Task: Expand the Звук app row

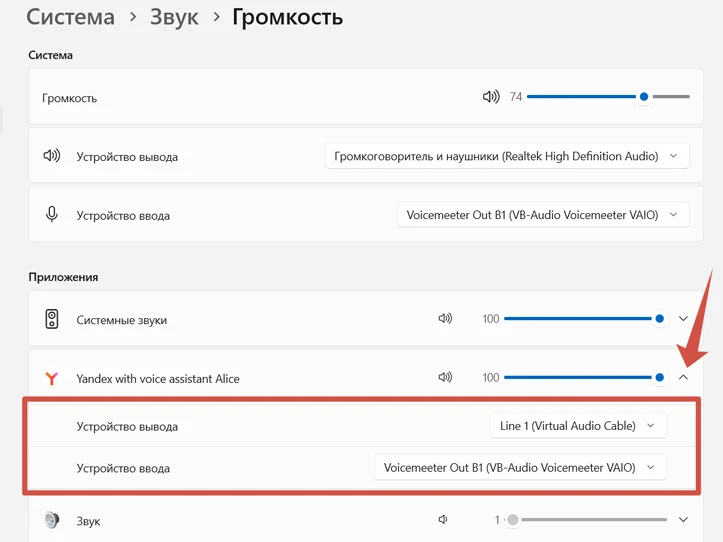Action: click(x=683, y=520)
